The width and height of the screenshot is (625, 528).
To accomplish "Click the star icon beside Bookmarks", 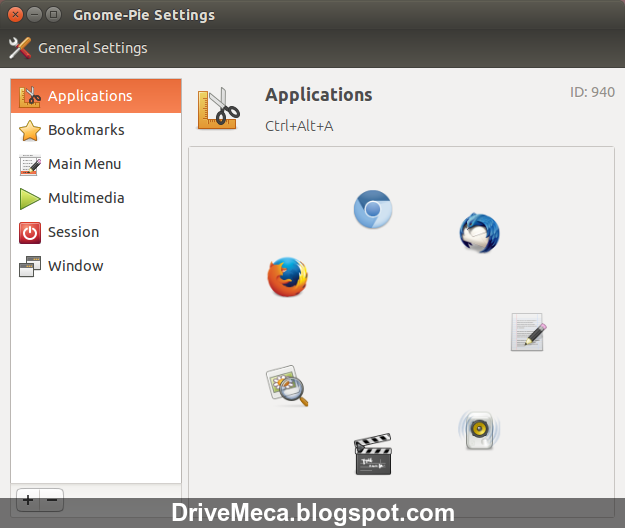I will 30,131.
